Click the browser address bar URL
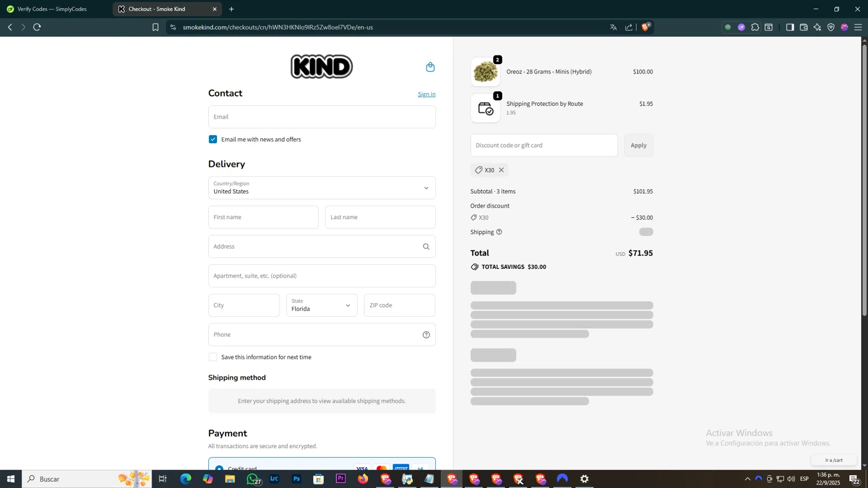 (278, 27)
